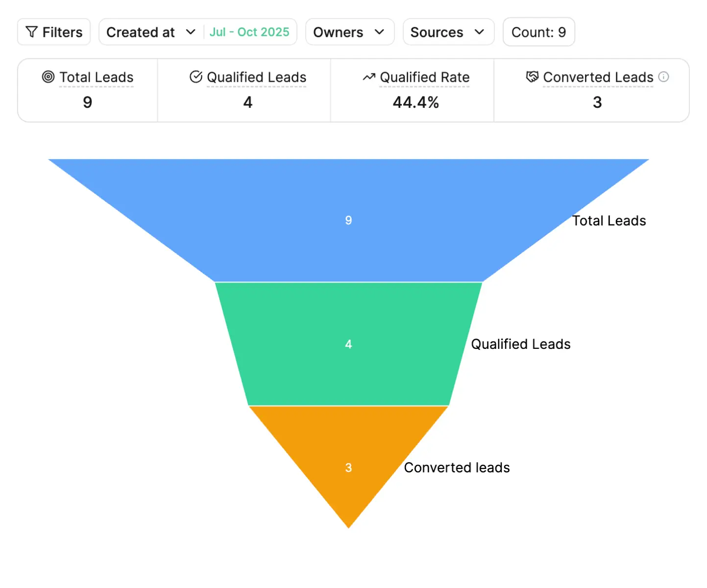Expand the Created at chevron
The height and width of the screenshot is (588, 707).
tap(191, 32)
